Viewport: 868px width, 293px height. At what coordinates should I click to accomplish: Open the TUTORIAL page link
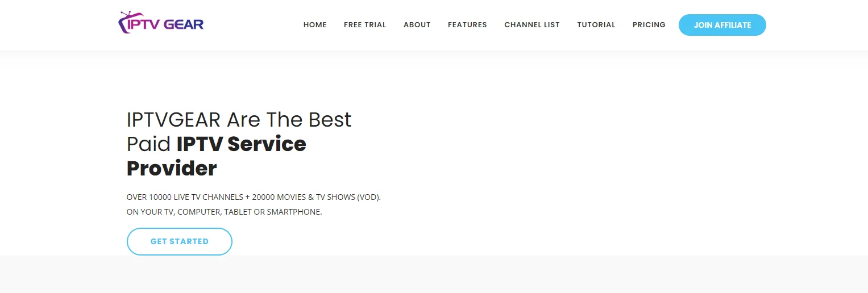596,25
